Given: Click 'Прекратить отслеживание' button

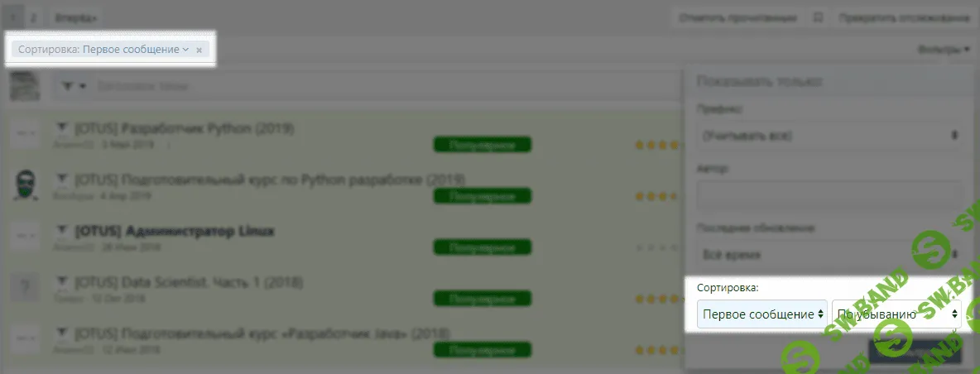Looking at the screenshot, I should 903,17.
